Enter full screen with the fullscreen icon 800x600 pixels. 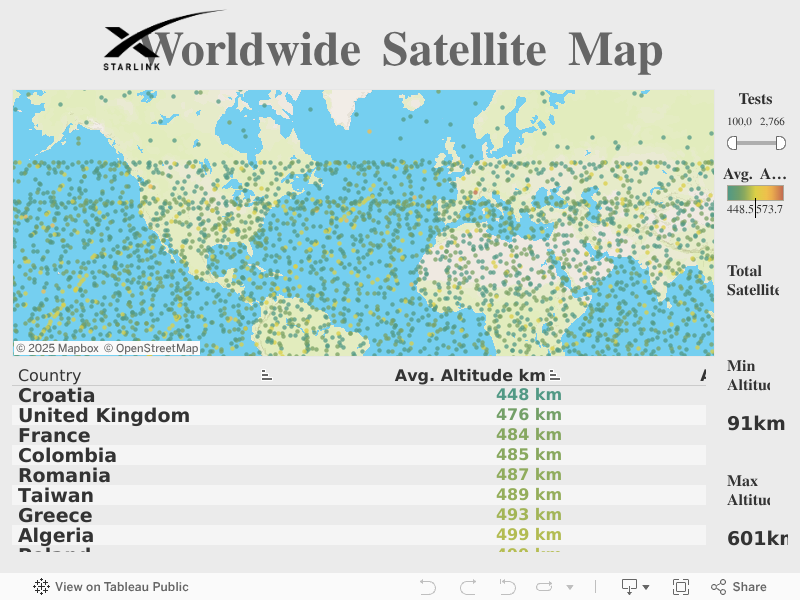[681, 587]
